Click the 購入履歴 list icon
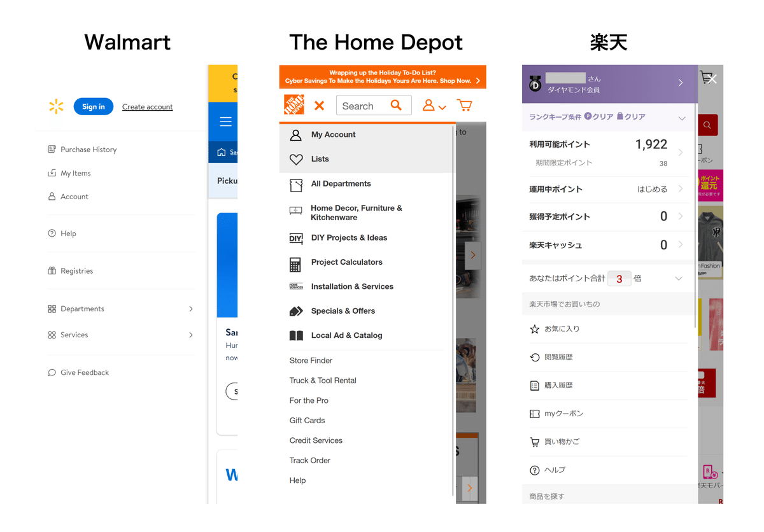The width and height of the screenshot is (764, 532). click(x=535, y=386)
